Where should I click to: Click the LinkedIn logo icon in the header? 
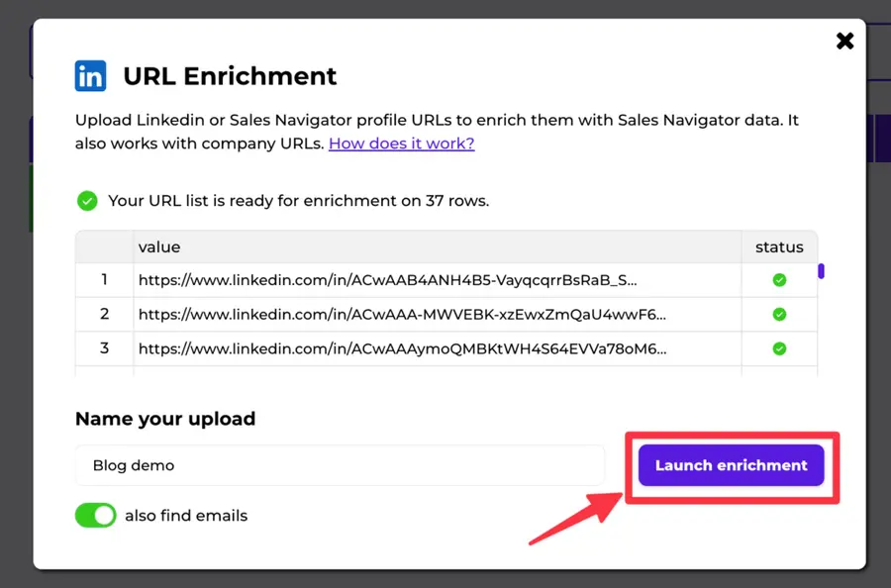click(90, 75)
